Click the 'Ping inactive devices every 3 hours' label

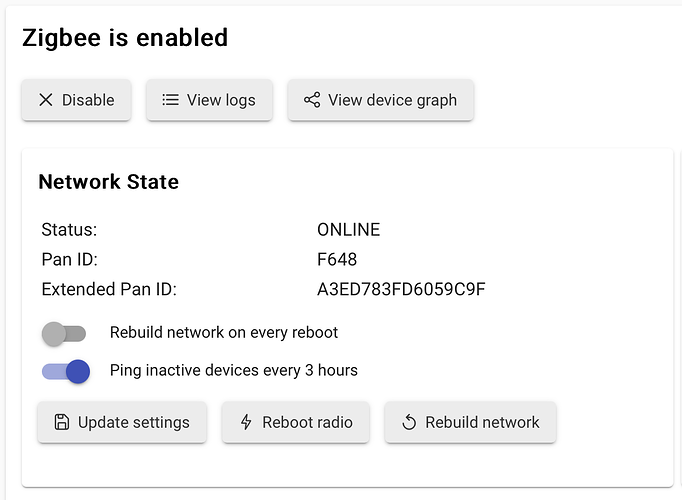[x=233, y=371]
